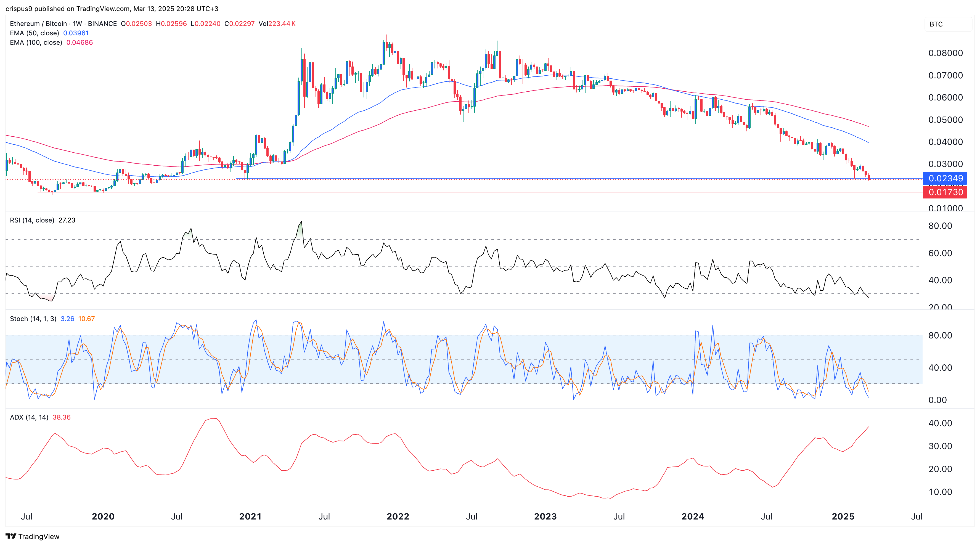Click the 2025 label on time axis
Screen dimensions: 980x546
[x=843, y=516]
